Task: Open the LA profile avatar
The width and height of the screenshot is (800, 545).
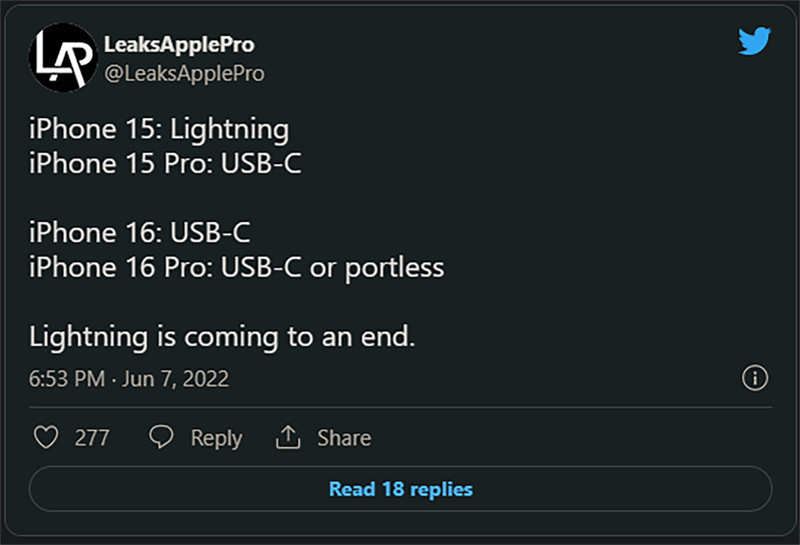Action: 63,57
